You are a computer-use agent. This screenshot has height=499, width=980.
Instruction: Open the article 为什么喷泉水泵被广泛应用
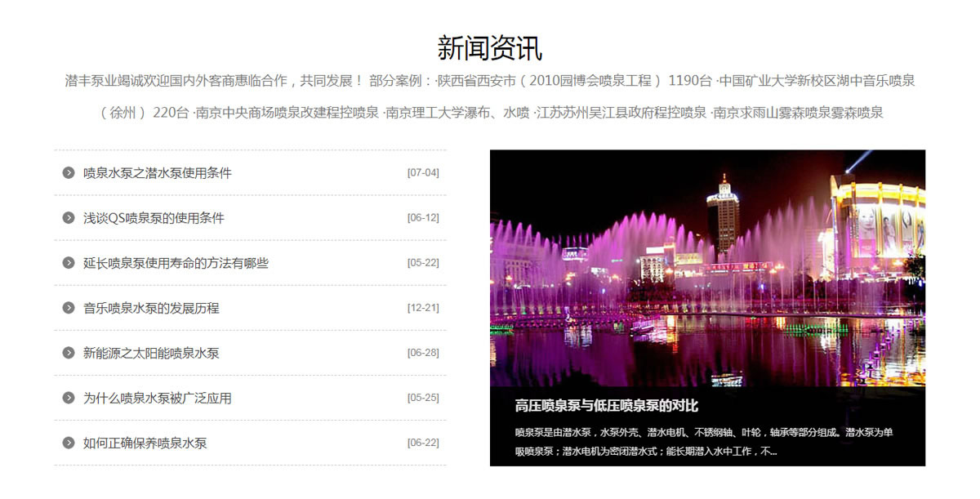[x=158, y=398]
